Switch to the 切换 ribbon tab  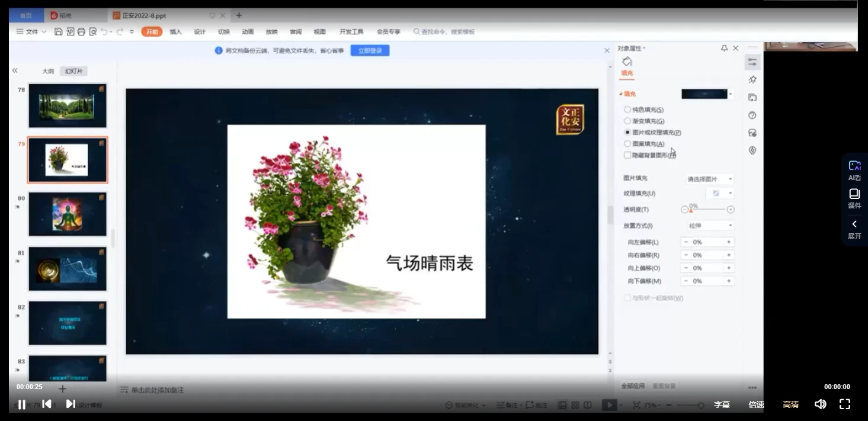(223, 32)
